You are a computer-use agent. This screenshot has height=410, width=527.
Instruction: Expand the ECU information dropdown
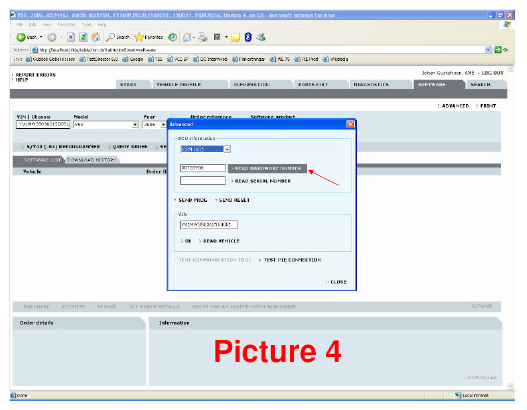(x=228, y=149)
